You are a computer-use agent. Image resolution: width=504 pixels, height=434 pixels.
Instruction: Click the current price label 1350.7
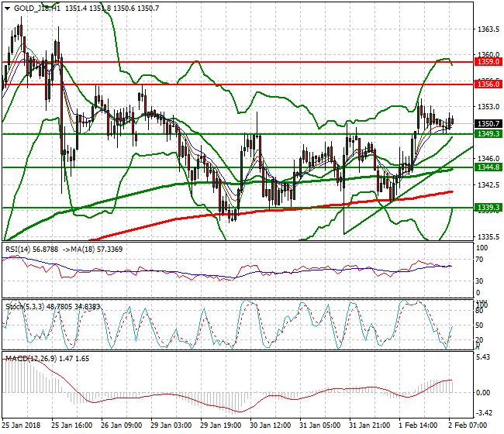click(x=488, y=124)
